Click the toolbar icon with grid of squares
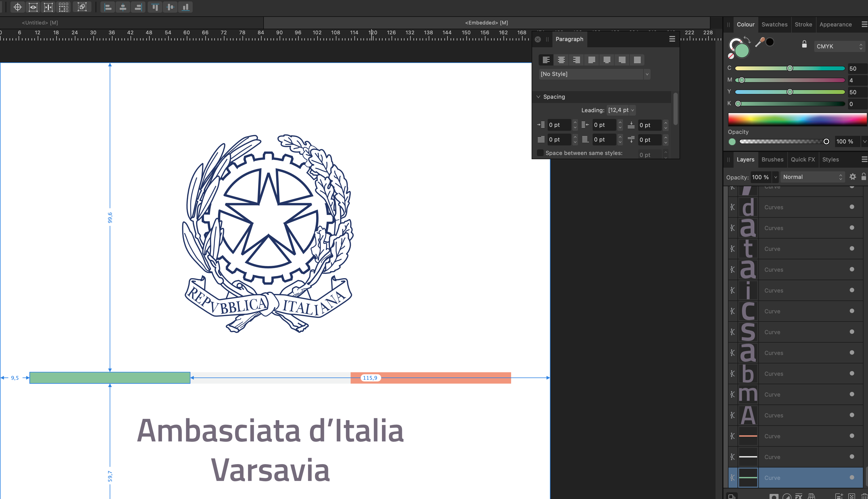 point(64,7)
